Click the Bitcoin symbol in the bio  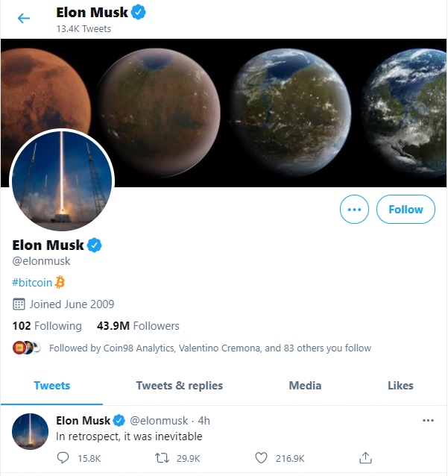60,283
